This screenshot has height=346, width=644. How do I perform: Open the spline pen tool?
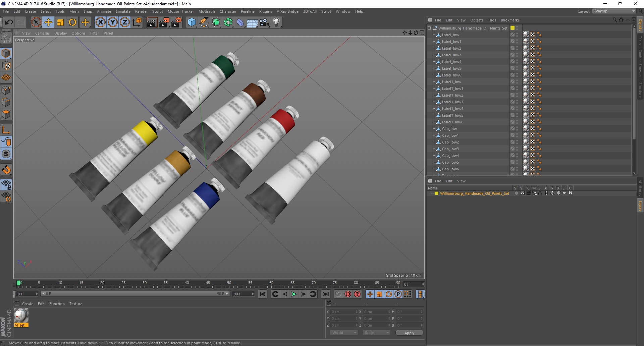point(204,22)
